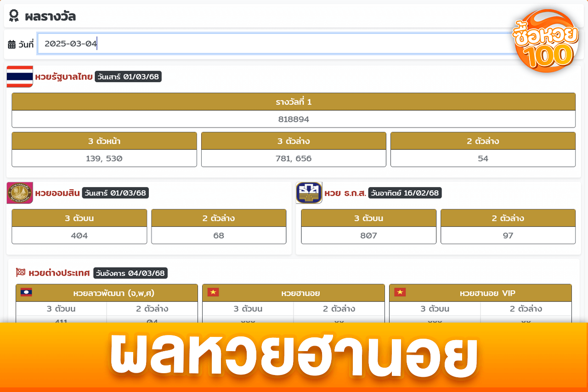
Task: Click the checkered flag icon beside หวยต่างประเทศ
Action: (x=21, y=273)
